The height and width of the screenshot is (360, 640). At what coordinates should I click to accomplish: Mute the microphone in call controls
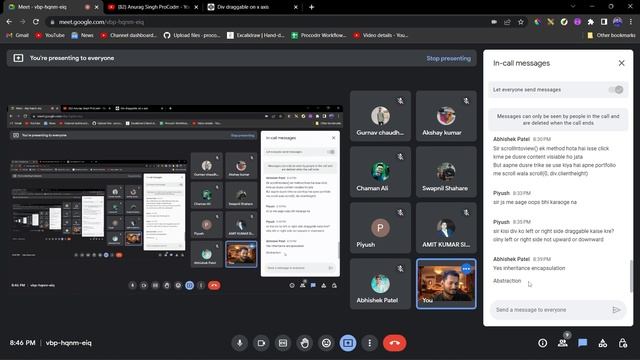coord(240,343)
